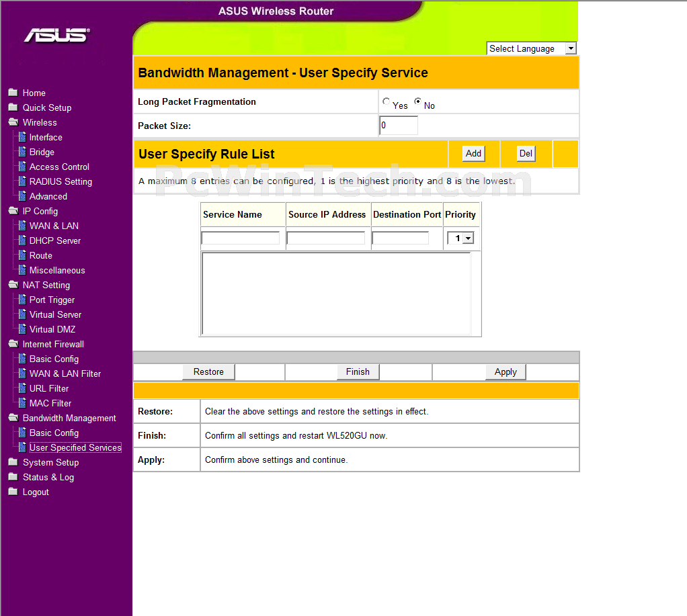The width and height of the screenshot is (687, 616).
Task: Open the WAN & LAN Filter link
Action: coord(65,373)
